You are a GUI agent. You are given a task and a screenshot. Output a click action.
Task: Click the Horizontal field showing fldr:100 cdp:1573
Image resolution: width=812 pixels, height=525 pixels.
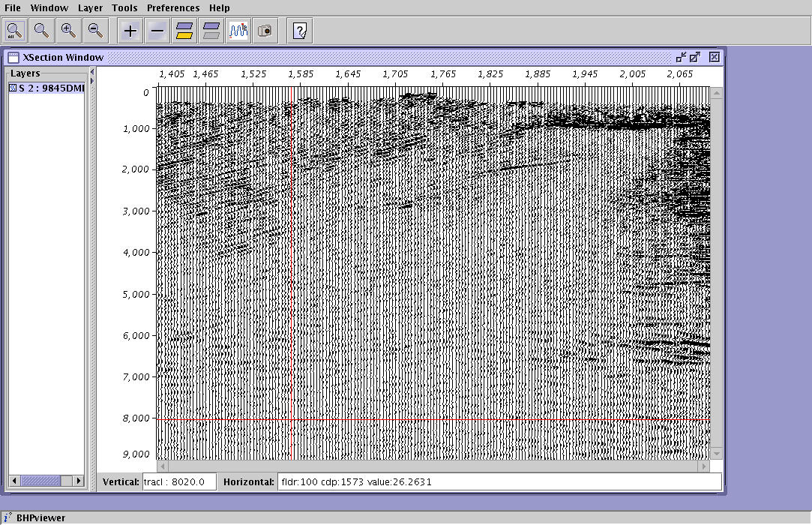click(x=500, y=482)
